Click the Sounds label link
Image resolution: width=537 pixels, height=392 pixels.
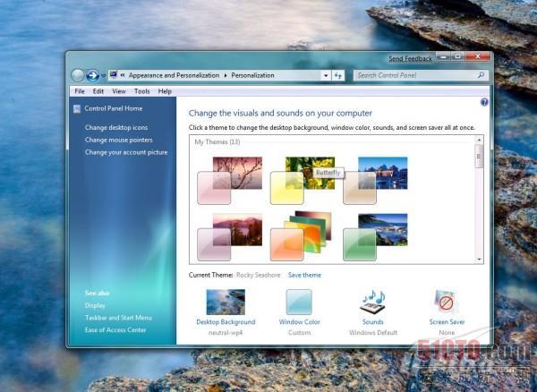[373, 322]
